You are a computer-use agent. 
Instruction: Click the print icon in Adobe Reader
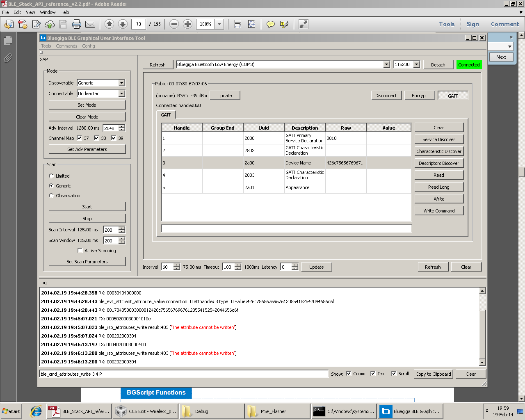point(77,24)
